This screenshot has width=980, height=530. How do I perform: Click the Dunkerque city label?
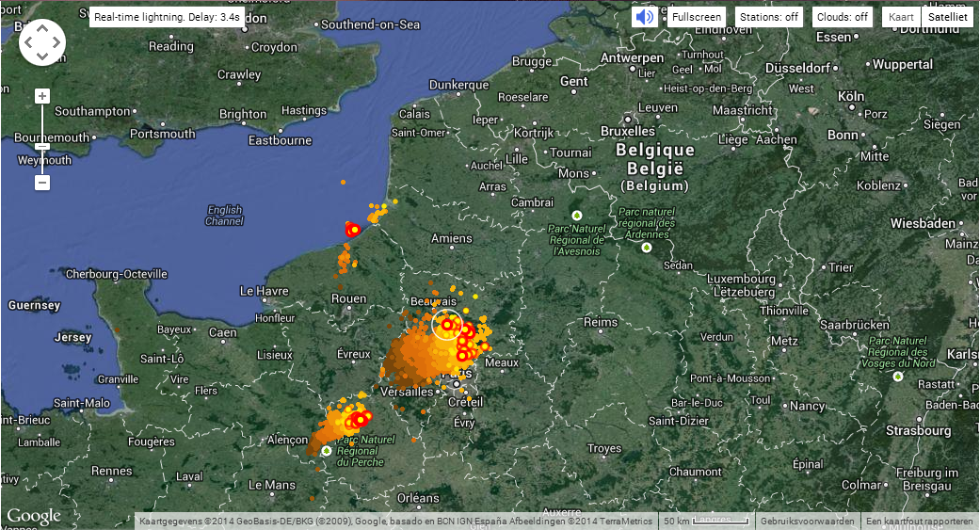click(458, 85)
